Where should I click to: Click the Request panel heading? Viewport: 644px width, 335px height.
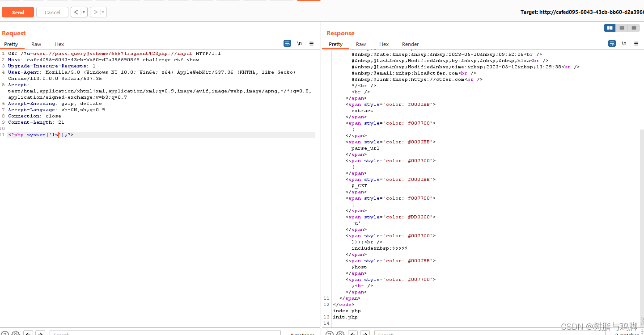(x=14, y=33)
